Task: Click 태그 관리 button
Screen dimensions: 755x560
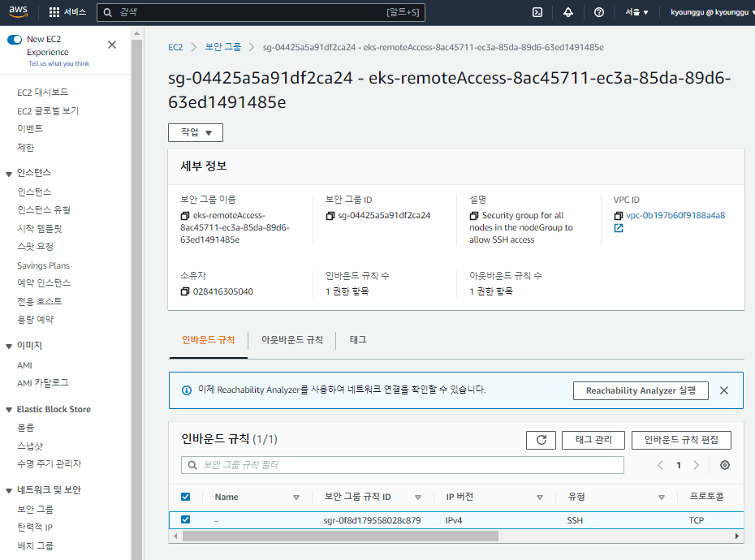Action: [593, 440]
